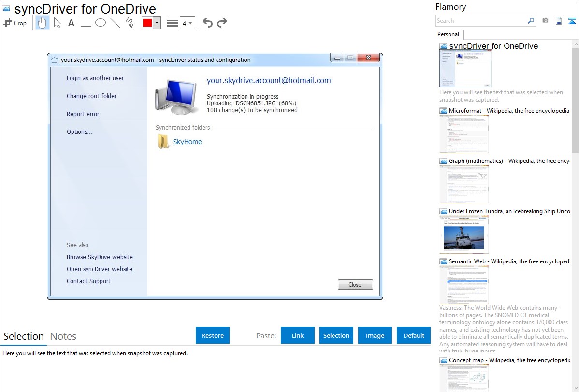579x392 pixels.
Task: Select the Crop tool
Action: click(x=15, y=23)
